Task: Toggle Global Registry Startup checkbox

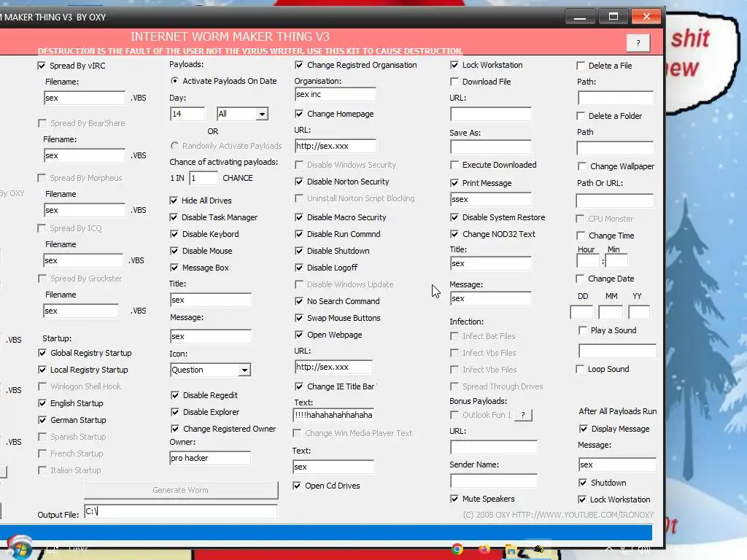Action: 42,353
